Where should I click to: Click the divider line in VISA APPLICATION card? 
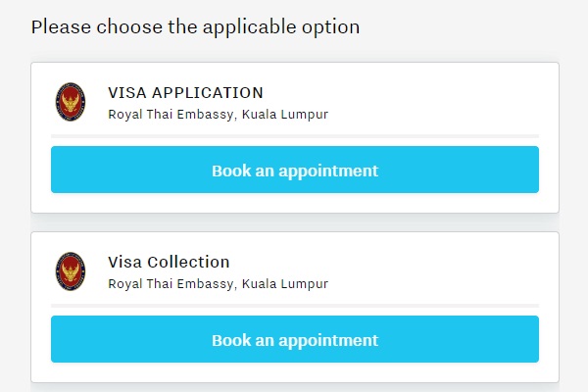[294, 136]
